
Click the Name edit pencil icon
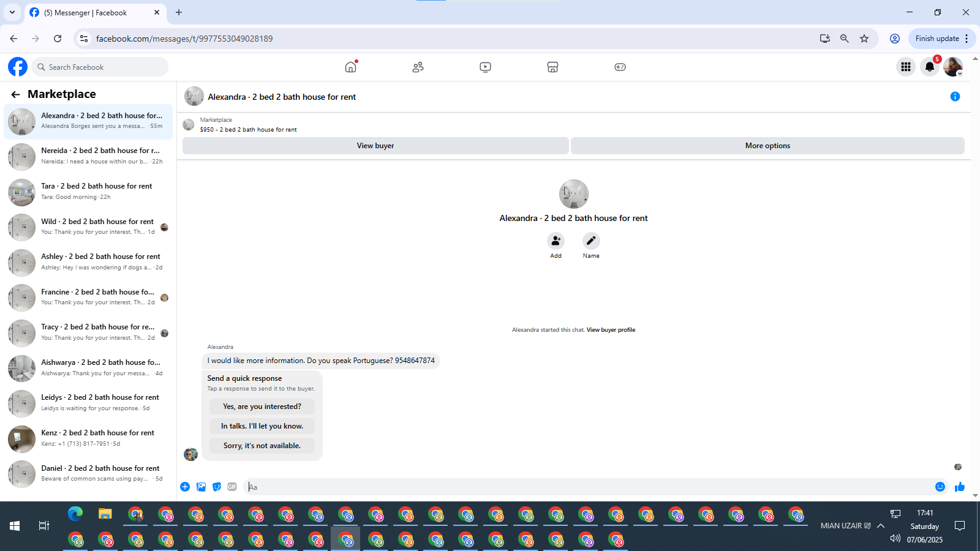pos(591,241)
